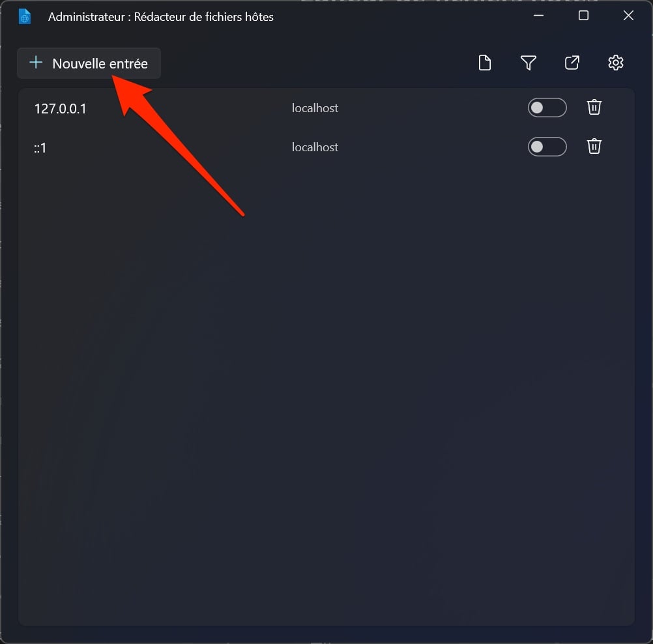This screenshot has height=644, width=653.
Task: Open the settings gear icon
Action: pyautogui.click(x=615, y=63)
